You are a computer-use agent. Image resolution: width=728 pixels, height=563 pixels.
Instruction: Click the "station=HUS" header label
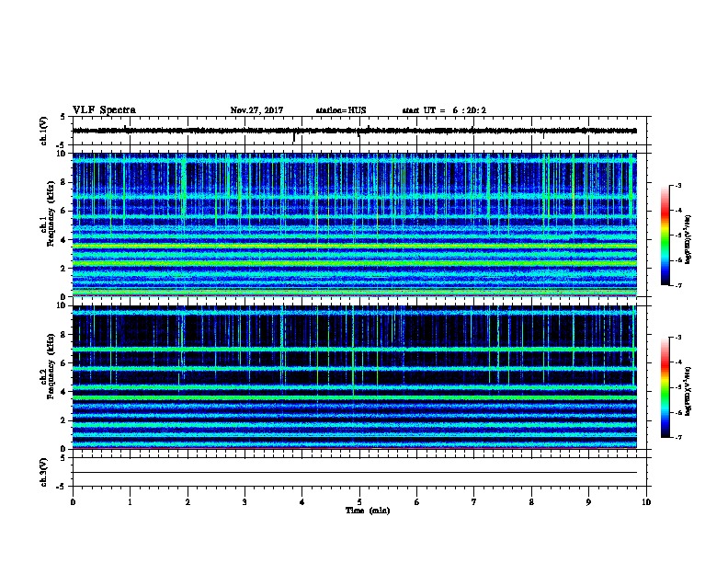click(341, 110)
